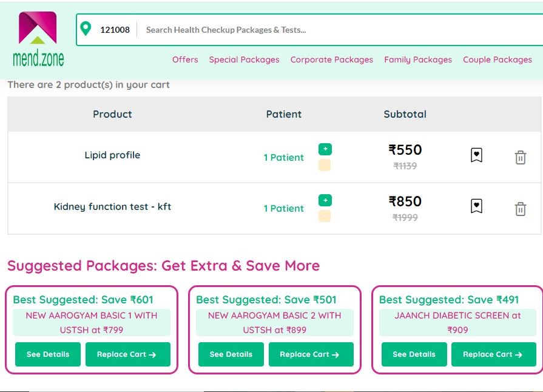Click the mend.zone logo
Image resolution: width=543 pixels, height=392 pixels.
[38, 39]
